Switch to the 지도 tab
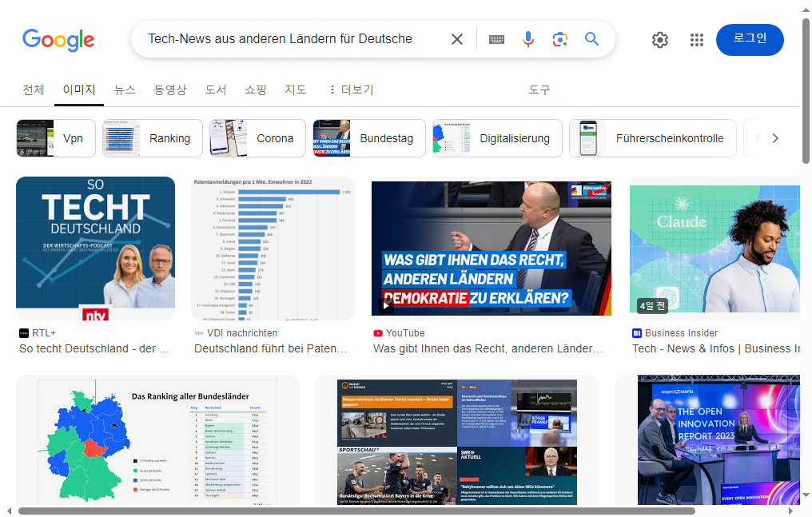 click(x=295, y=89)
